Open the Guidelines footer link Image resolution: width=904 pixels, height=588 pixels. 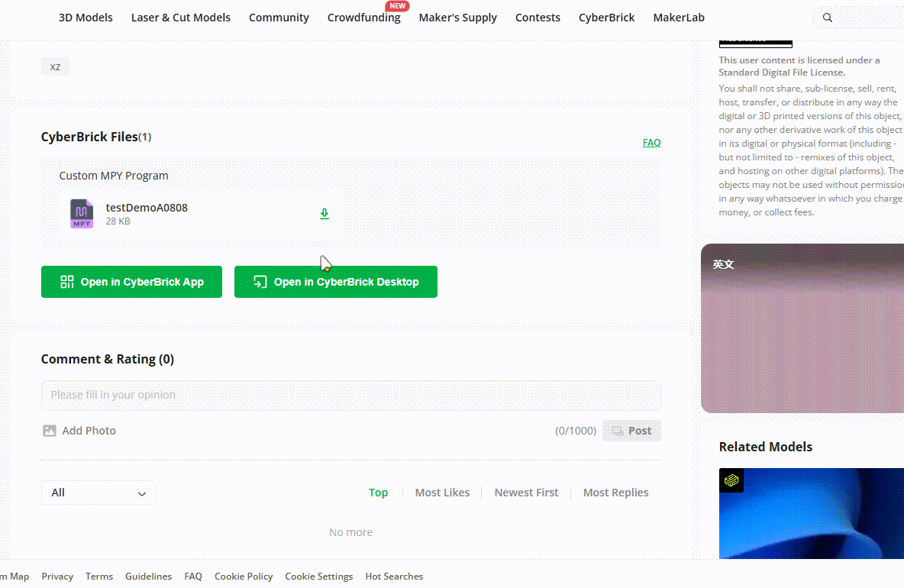tap(148, 577)
